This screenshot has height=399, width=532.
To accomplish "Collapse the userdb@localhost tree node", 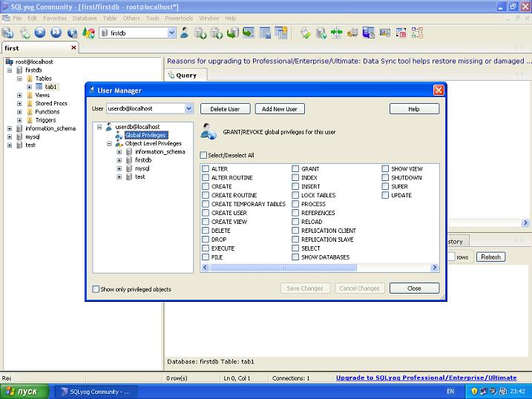I will [99, 127].
